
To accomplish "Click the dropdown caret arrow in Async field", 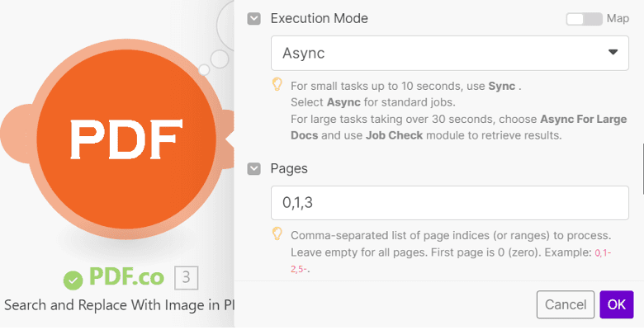I will pos(613,53).
